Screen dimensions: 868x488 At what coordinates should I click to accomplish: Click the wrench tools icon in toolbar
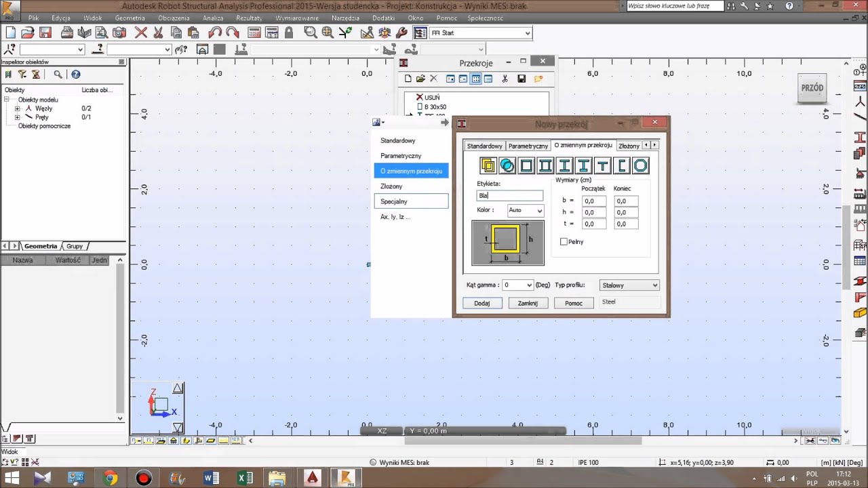click(x=401, y=33)
